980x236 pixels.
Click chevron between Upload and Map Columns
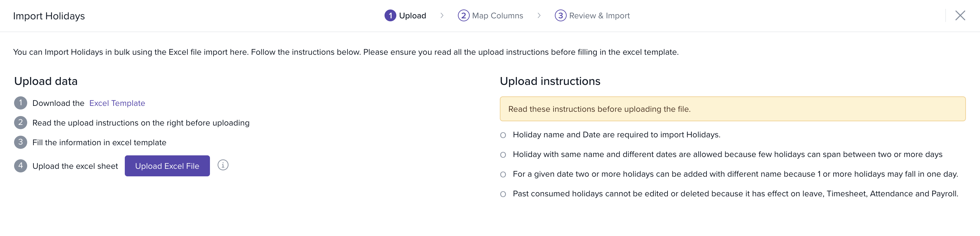coord(442,16)
